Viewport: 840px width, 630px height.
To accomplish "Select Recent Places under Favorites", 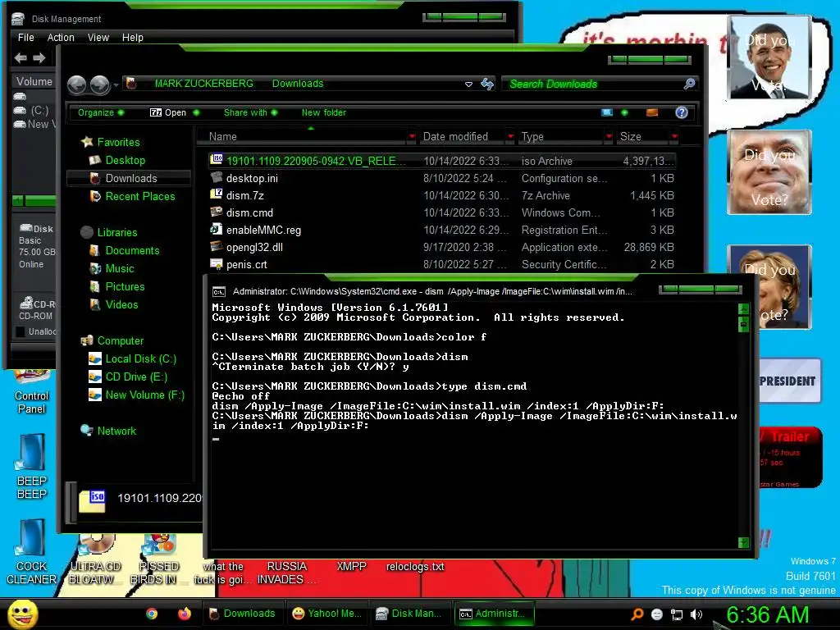I will 139,197.
